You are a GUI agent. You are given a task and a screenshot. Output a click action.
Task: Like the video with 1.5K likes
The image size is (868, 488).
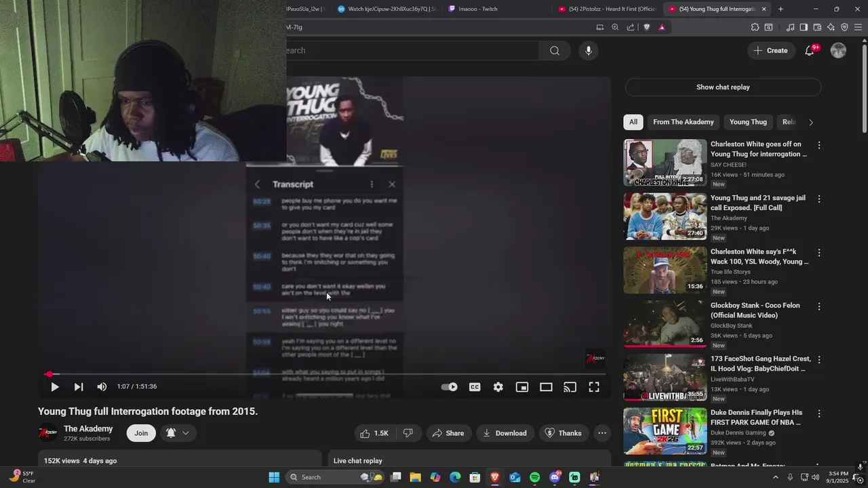tap(374, 433)
